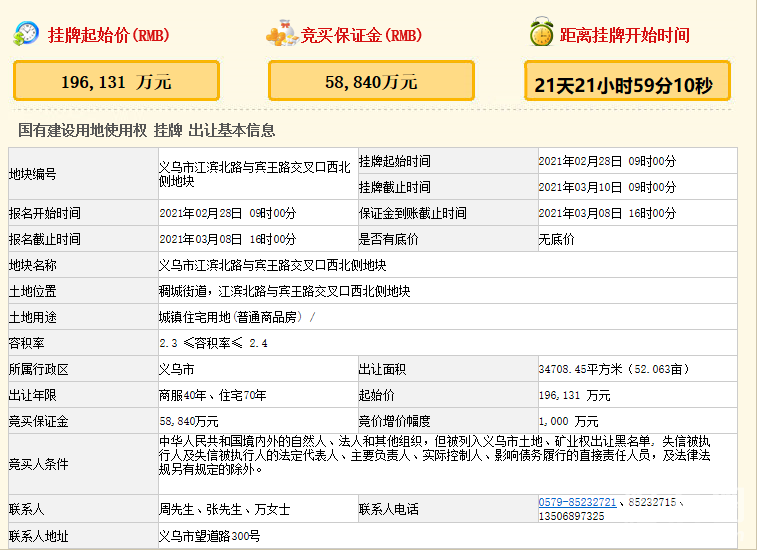
Task: Click the plot ratio value 2.3 ≤容积率≤ 2.4
Action: point(213,343)
